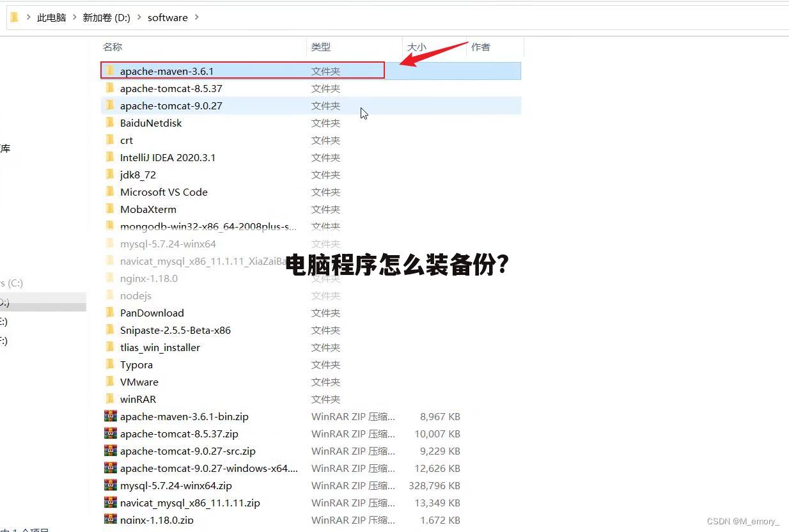Click the apache-maven-3.6.1 folder icon

click(110, 70)
